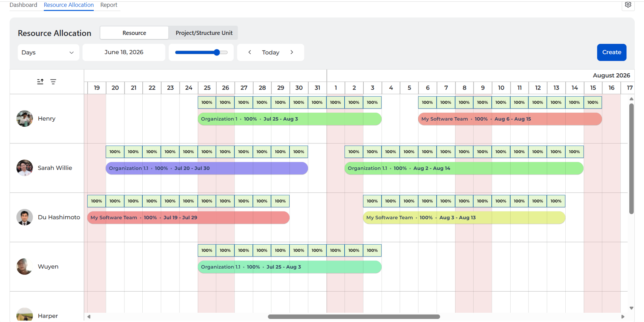Open Henry's Organization 1 allocation bar
This screenshot has height=322, width=644.
pos(290,119)
